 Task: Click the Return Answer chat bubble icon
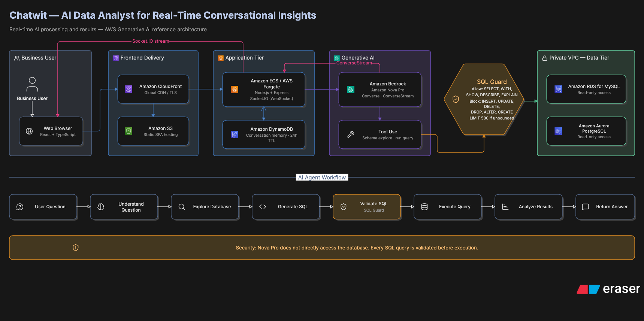586,207
